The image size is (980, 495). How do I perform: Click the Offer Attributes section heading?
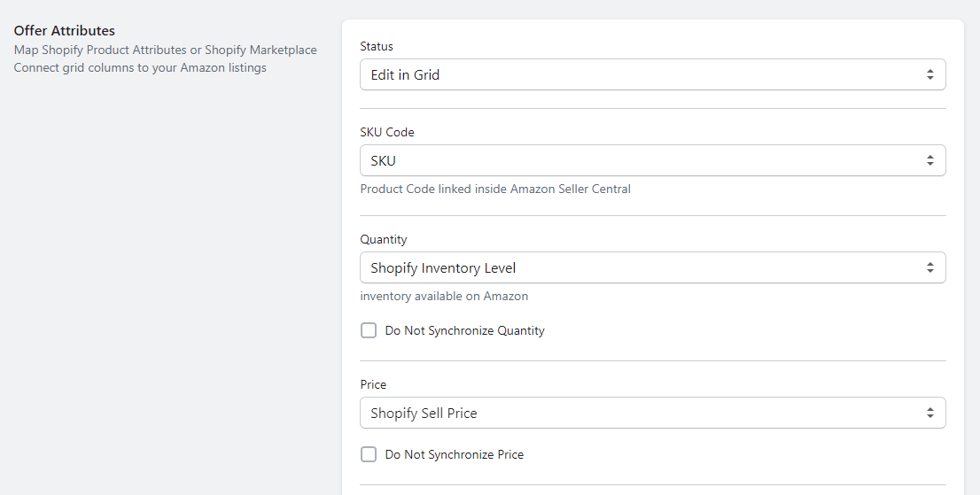pos(65,31)
